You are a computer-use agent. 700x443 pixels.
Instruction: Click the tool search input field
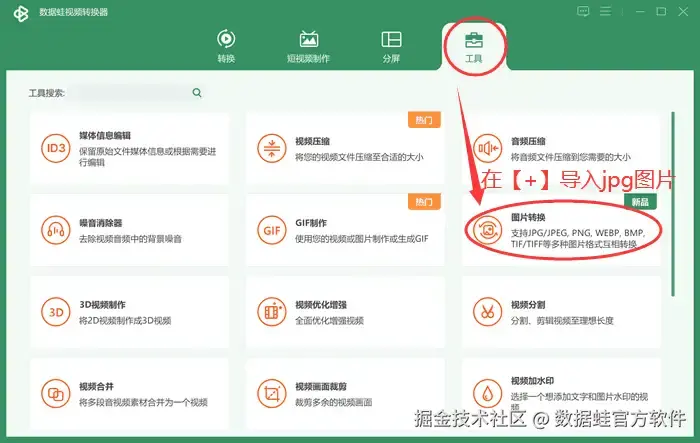129,93
